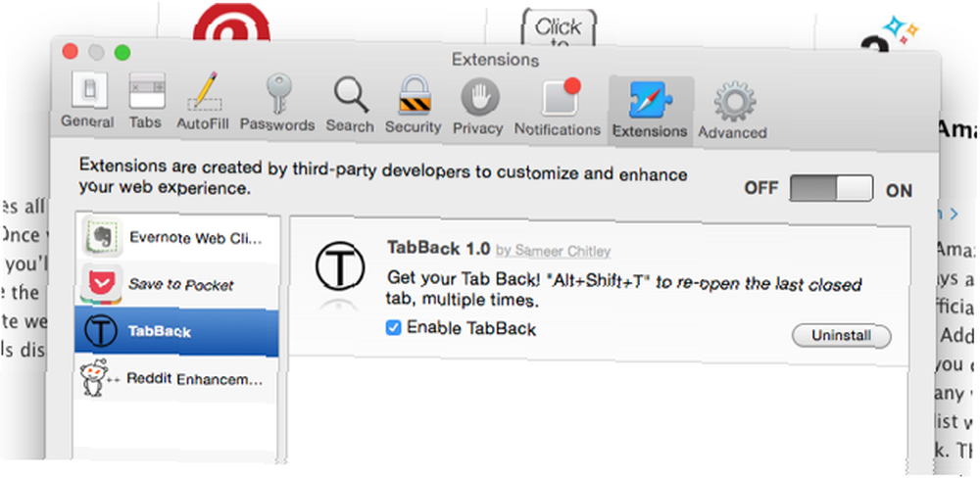This screenshot has width=980, height=478.
Task: Open the Notifications pane
Action: pos(558,108)
